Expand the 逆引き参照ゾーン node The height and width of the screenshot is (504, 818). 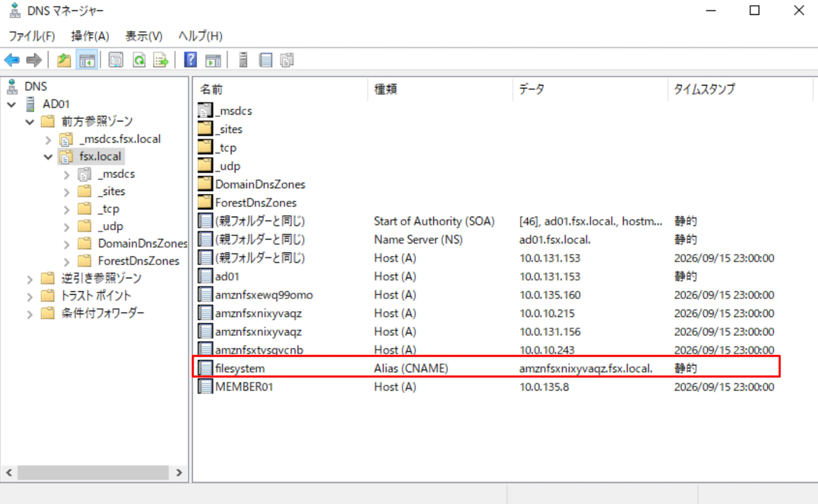coord(30,280)
